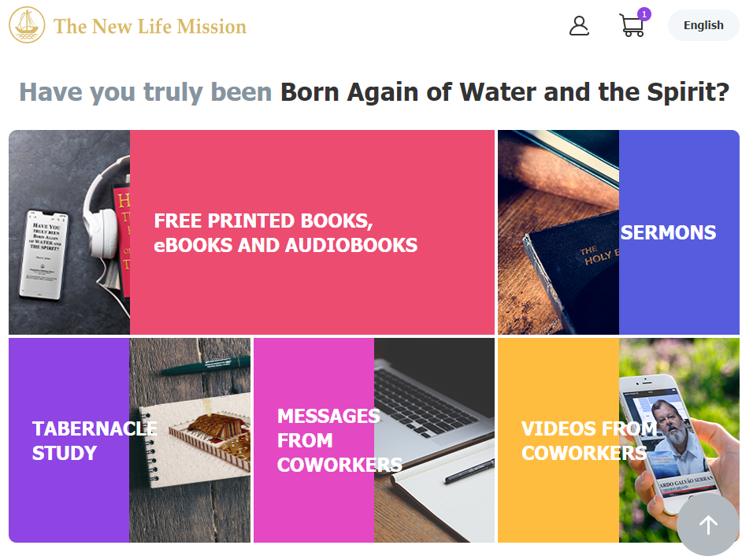Go to the Sermons section
Viewport: 753px width, 560px height.
668,232
